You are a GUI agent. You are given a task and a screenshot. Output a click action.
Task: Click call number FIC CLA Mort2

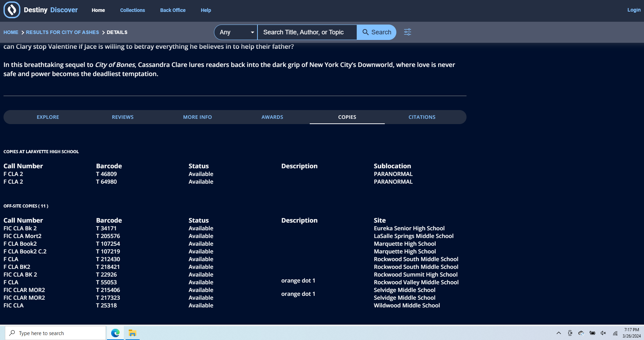point(22,236)
